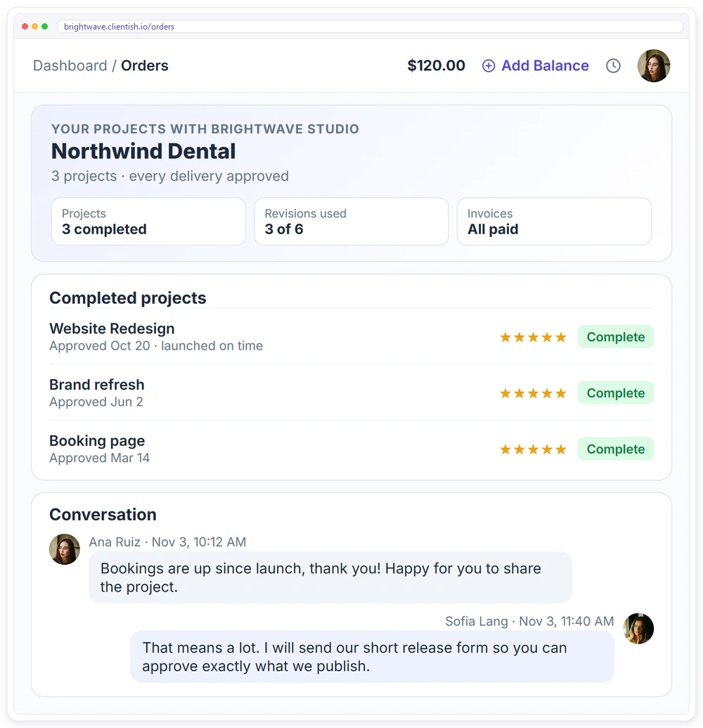Click the $120.00 balance amount
703x728 pixels.
(x=436, y=66)
